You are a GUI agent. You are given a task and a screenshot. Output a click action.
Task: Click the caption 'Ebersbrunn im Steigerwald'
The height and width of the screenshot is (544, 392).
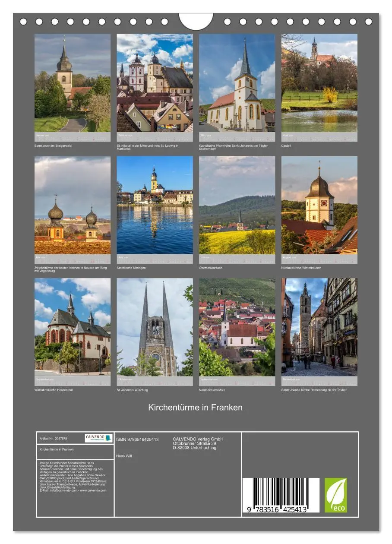(53, 146)
